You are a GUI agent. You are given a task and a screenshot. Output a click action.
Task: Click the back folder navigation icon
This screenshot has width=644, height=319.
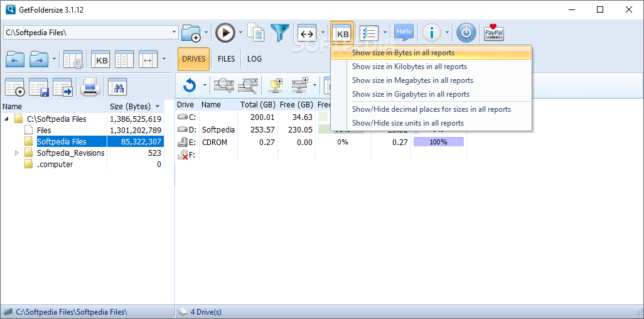(x=15, y=59)
